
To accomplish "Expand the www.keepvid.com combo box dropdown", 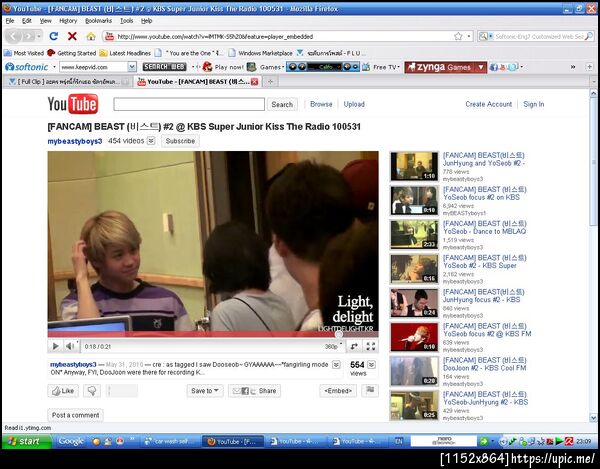I will coord(132,67).
